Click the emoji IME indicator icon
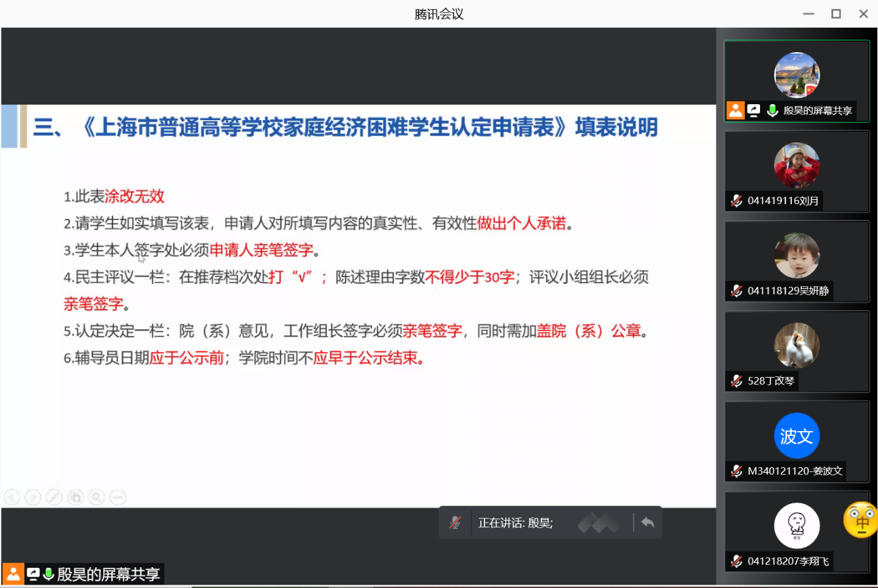Image resolution: width=878 pixels, height=588 pixels. pos(861,519)
